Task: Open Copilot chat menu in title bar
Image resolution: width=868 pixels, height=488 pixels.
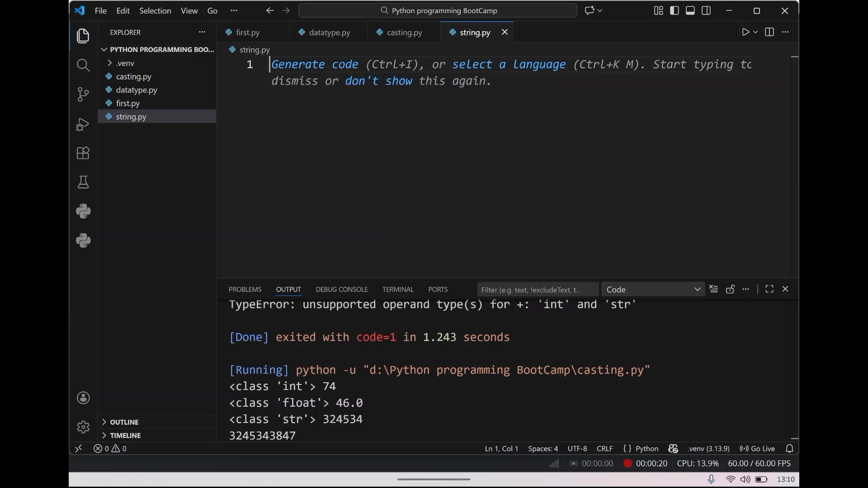Action: pos(594,10)
